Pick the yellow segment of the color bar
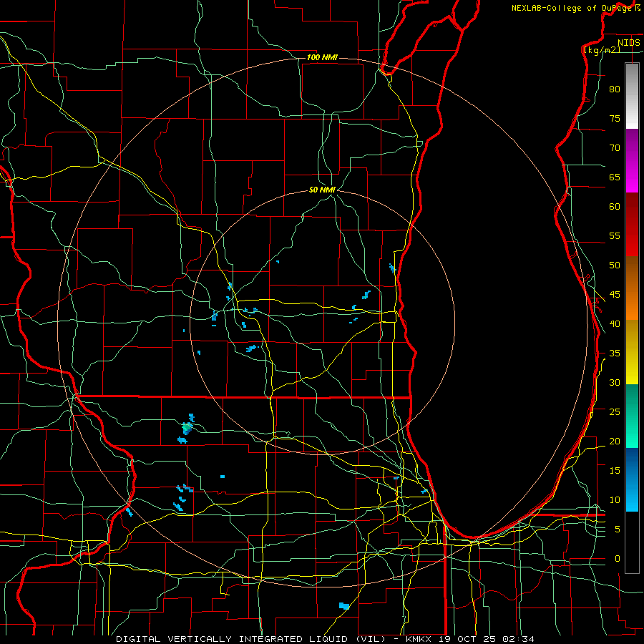 click(632, 352)
